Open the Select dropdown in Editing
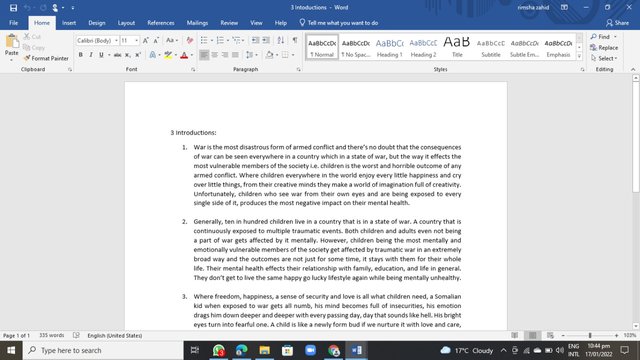Image resolution: width=640 pixels, height=360 pixels. (x=604, y=58)
